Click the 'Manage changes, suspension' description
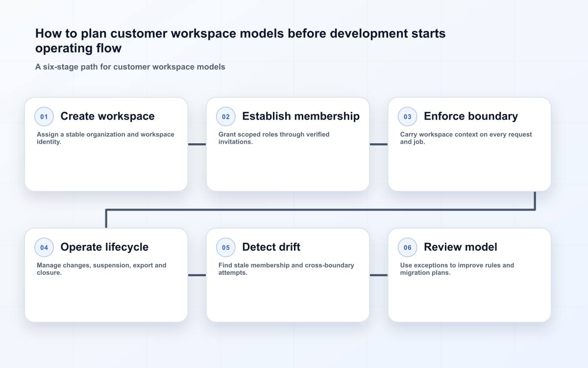 coord(101,268)
